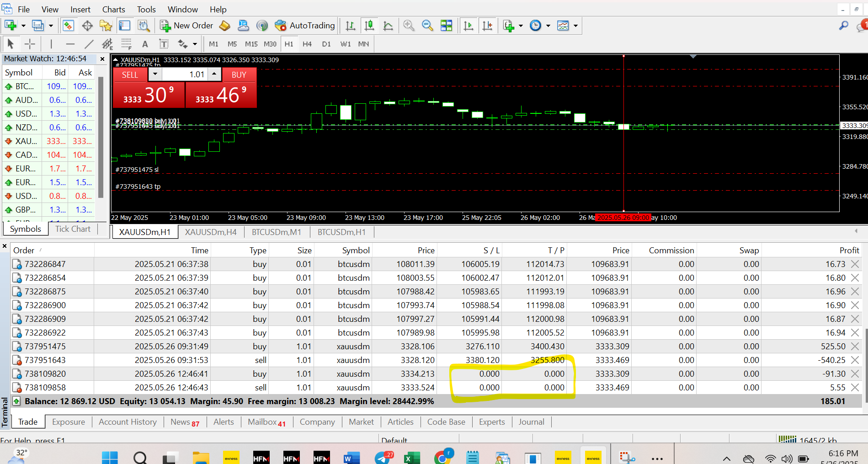
Task: Open the Signals radio-wave icon
Action: point(262,26)
